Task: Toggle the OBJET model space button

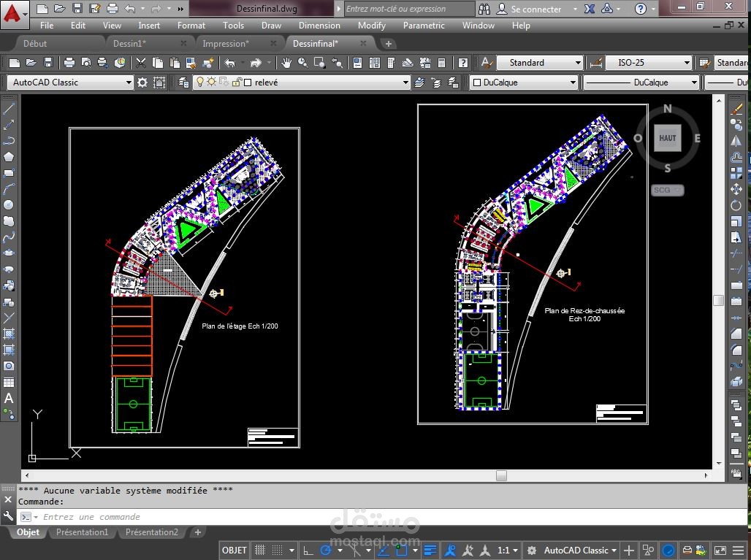Action: click(234, 551)
